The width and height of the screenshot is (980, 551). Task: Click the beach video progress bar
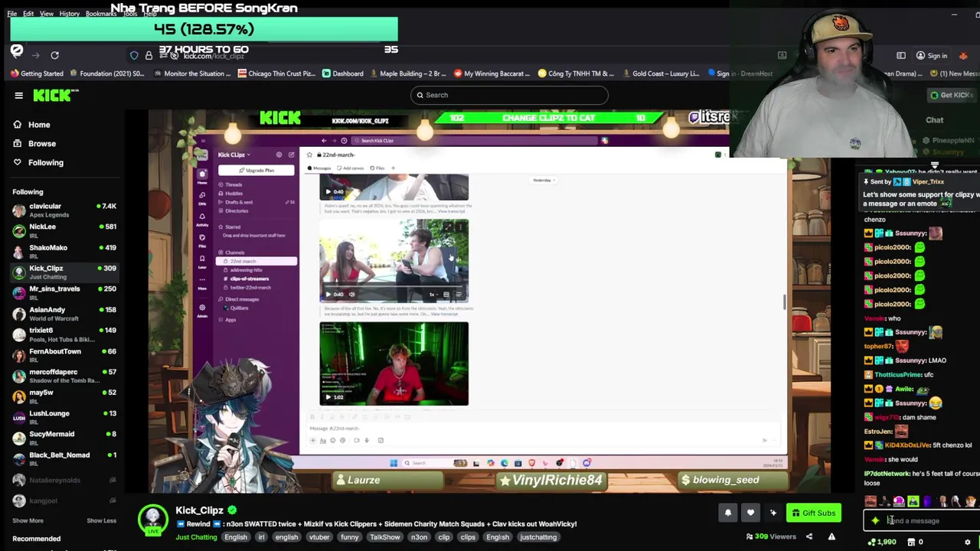(394, 286)
